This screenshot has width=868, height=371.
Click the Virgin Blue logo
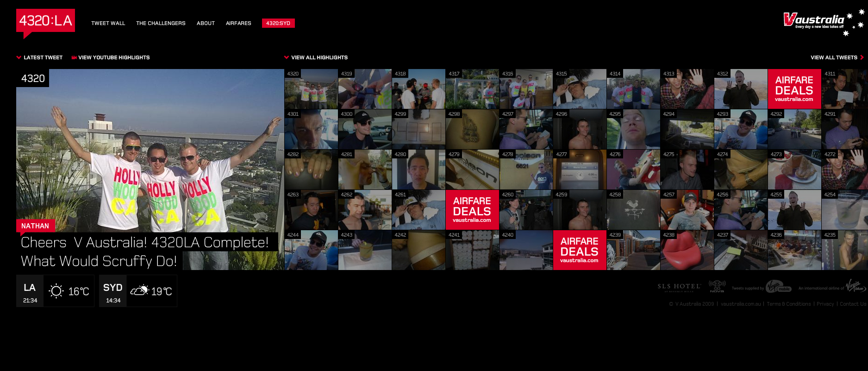pos(856,286)
